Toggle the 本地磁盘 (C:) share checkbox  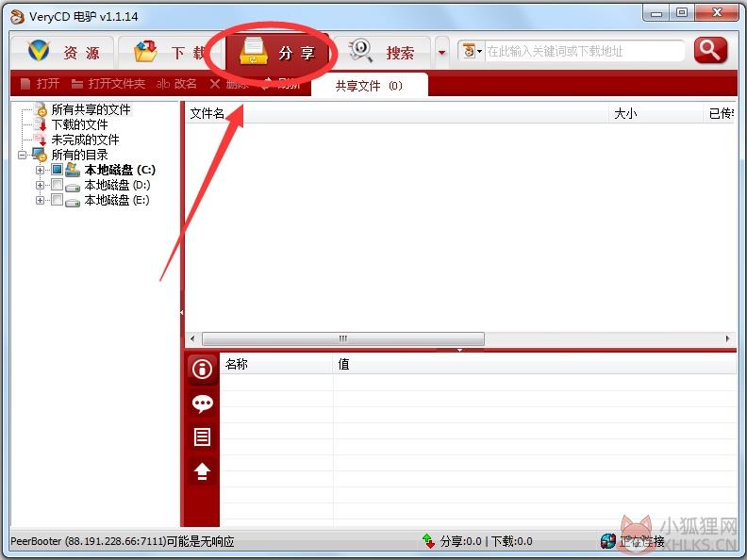click(57, 170)
